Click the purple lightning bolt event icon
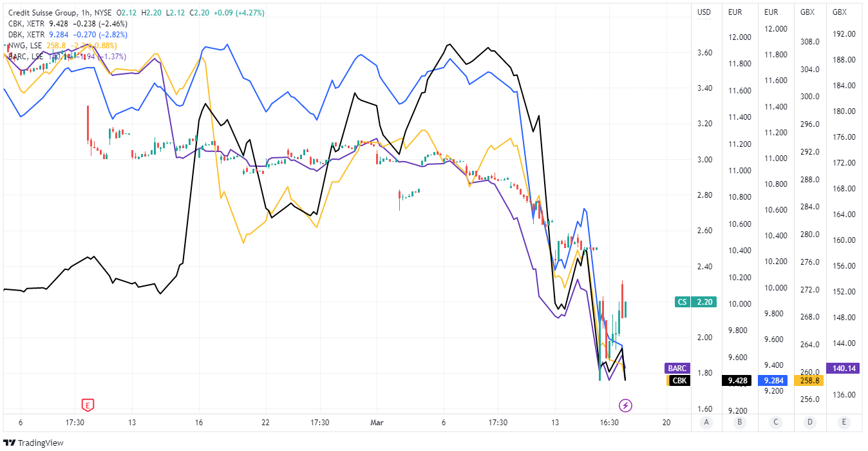 click(625, 405)
